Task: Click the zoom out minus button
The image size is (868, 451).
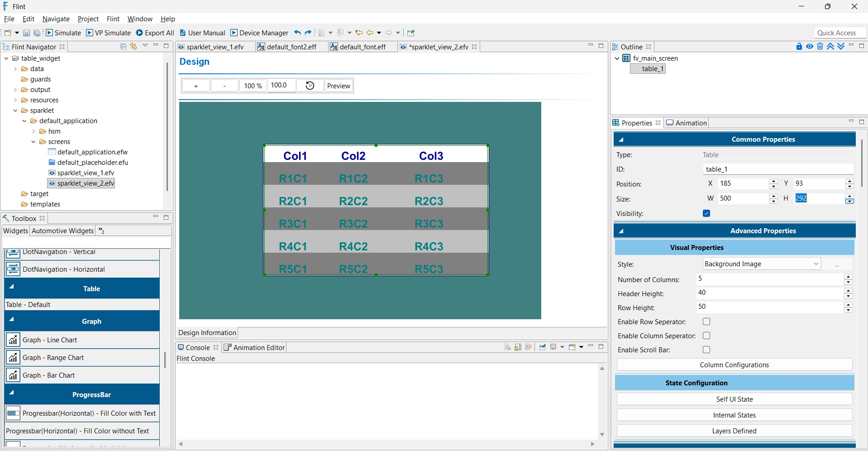Action: coord(224,86)
